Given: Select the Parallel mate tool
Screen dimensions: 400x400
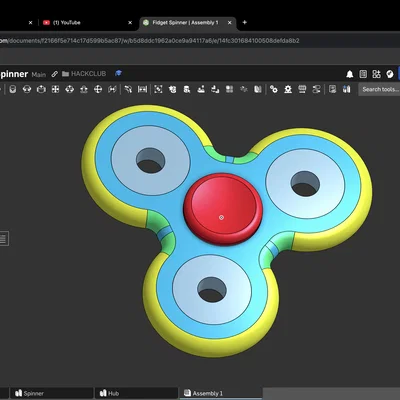Looking at the screenshot, I should coord(112,89).
